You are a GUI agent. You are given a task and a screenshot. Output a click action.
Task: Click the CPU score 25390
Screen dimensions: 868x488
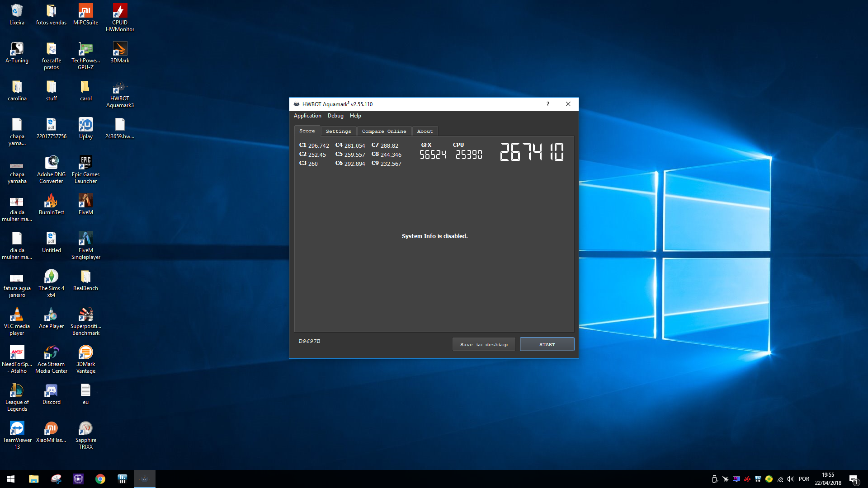click(x=469, y=155)
